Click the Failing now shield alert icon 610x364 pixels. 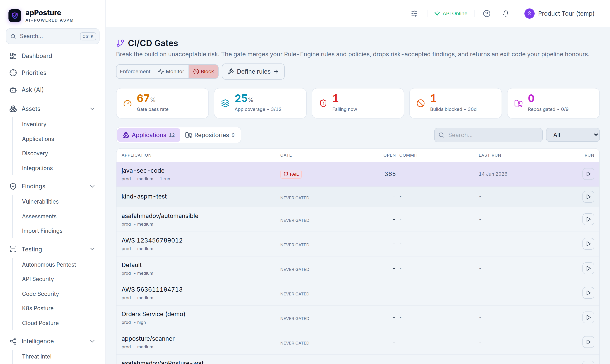pyautogui.click(x=323, y=103)
